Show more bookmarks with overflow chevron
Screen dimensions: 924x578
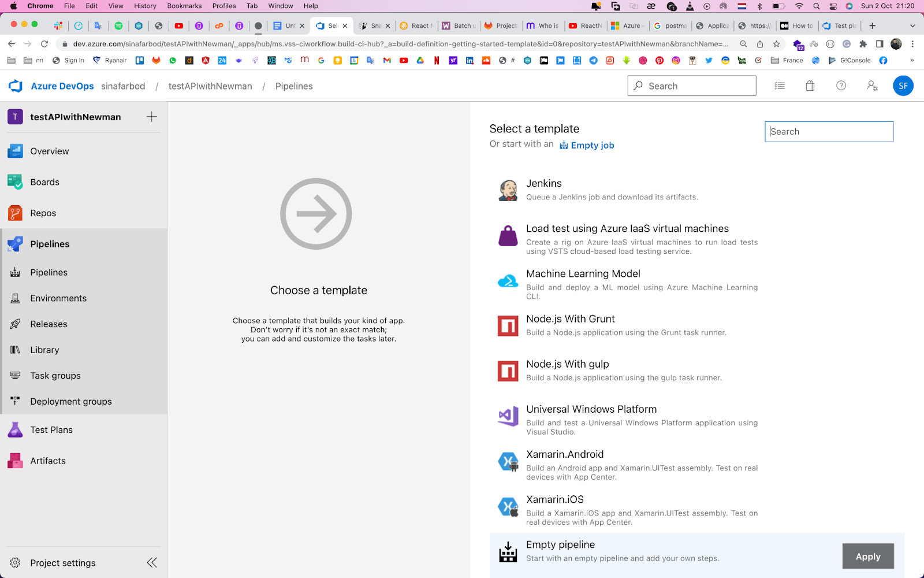pos(912,60)
